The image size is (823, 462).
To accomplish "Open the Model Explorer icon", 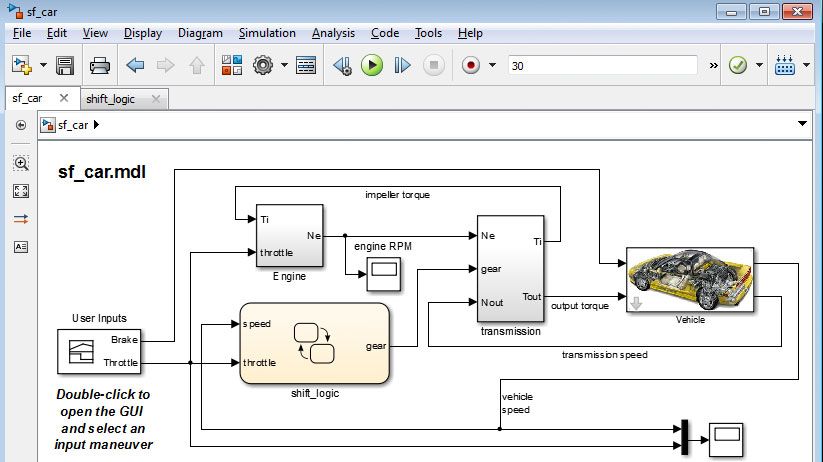I will pyautogui.click(x=306, y=66).
